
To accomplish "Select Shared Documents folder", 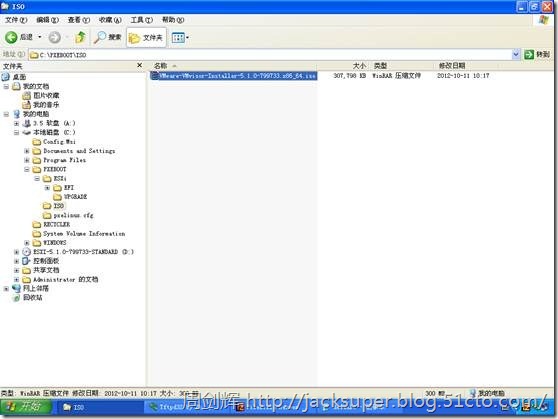I will click(x=46, y=270).
